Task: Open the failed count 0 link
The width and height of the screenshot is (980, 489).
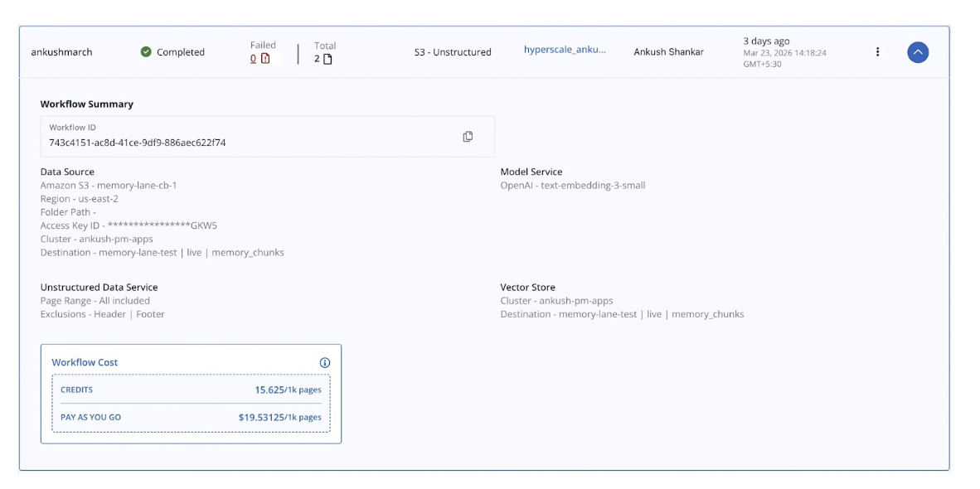Action: tap(253, 59)
